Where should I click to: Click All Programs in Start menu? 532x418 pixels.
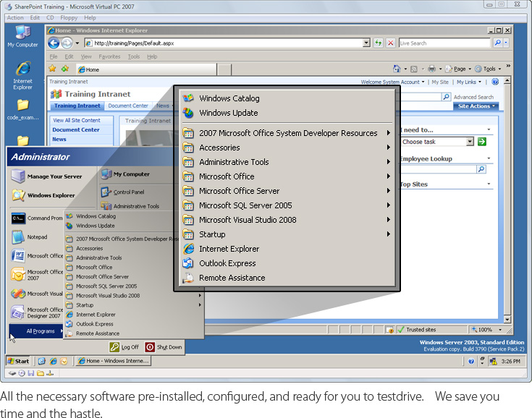37,331
